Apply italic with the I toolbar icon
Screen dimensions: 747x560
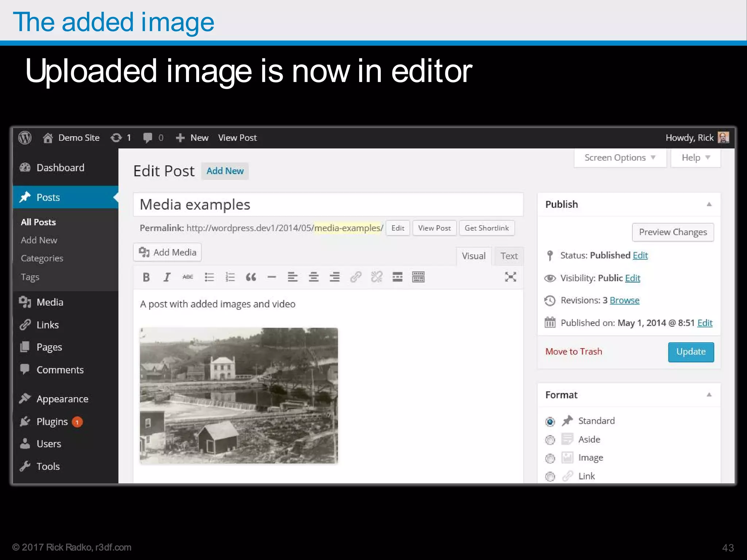tap(167, 277)
